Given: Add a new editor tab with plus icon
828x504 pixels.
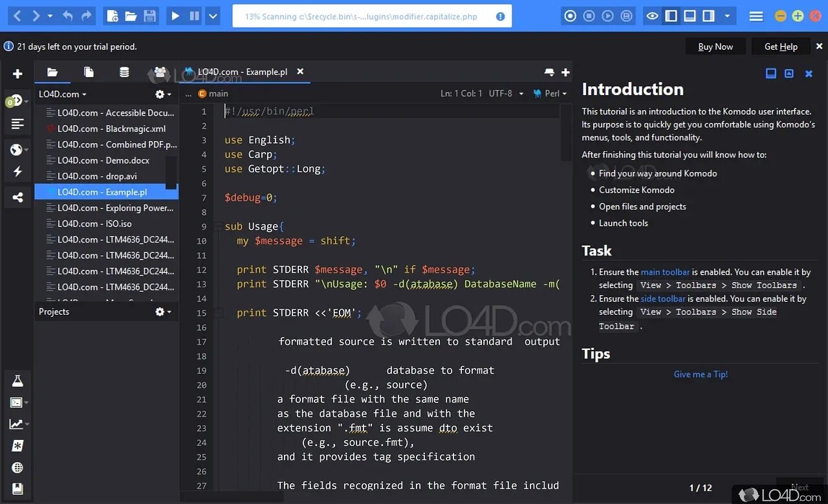Looking at the screenshot, I should click(x=565, y=72).
